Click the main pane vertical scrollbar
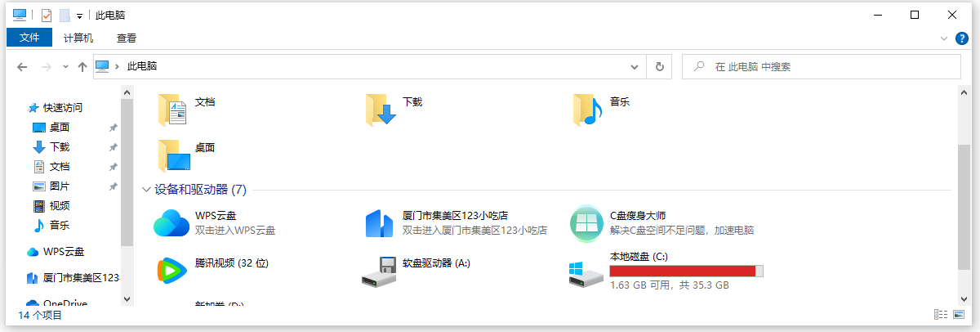 964,209
